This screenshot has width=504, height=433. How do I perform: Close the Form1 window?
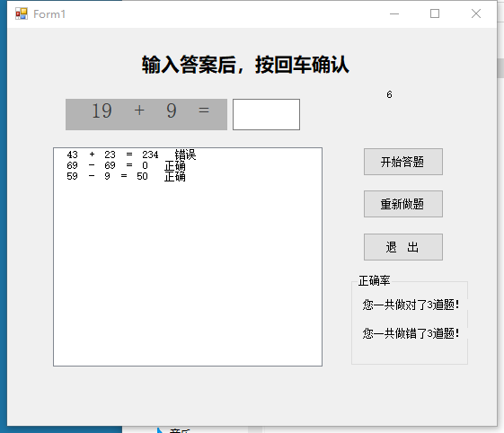click(476, 13)
